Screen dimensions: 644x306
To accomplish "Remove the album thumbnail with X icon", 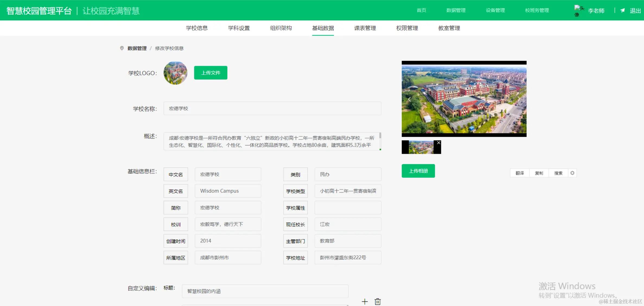I will click(439, 143).
